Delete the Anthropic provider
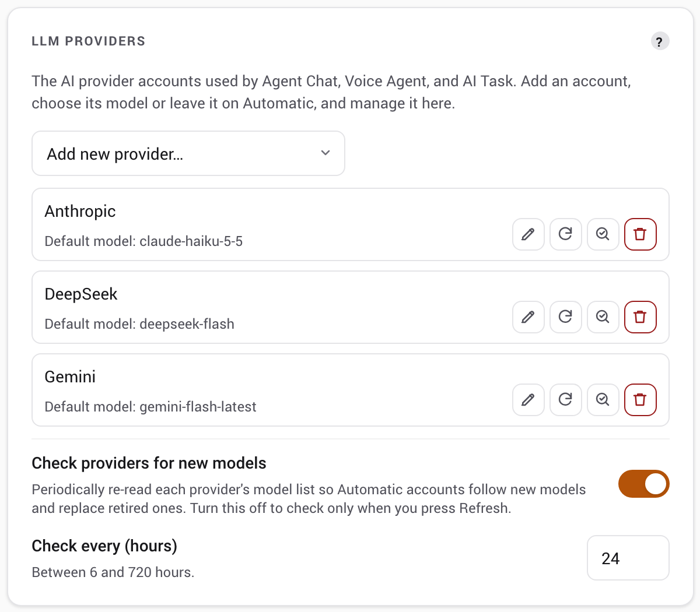 (640, 234)
